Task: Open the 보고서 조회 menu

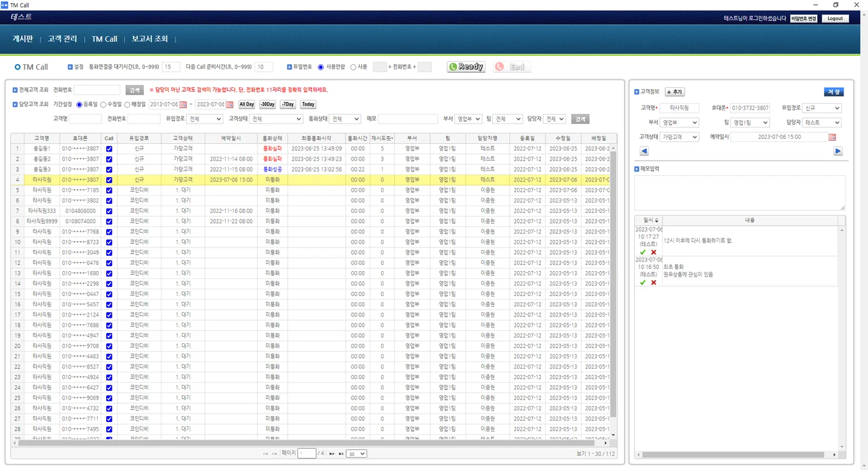Action: tap(150, 39)
